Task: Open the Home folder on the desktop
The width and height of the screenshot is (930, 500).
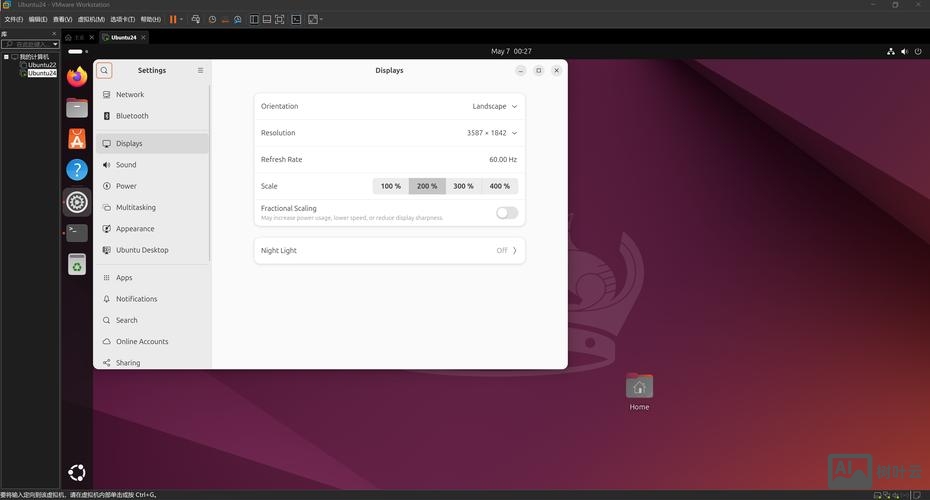Action: point(639,391)
